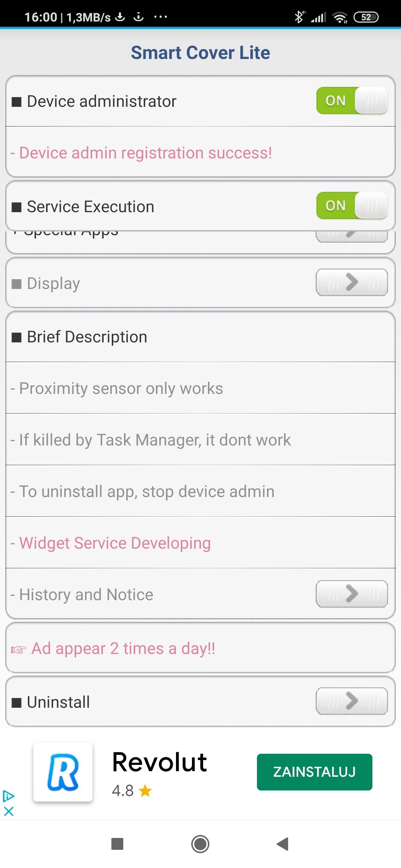Tap the Revolut ad title
Image resolution: width=401 pixels, height=868 pixels.
point(159,762)
